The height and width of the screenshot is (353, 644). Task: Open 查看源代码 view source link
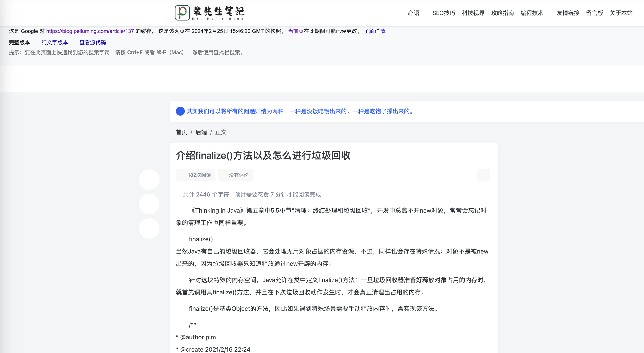tap(92, 42)
